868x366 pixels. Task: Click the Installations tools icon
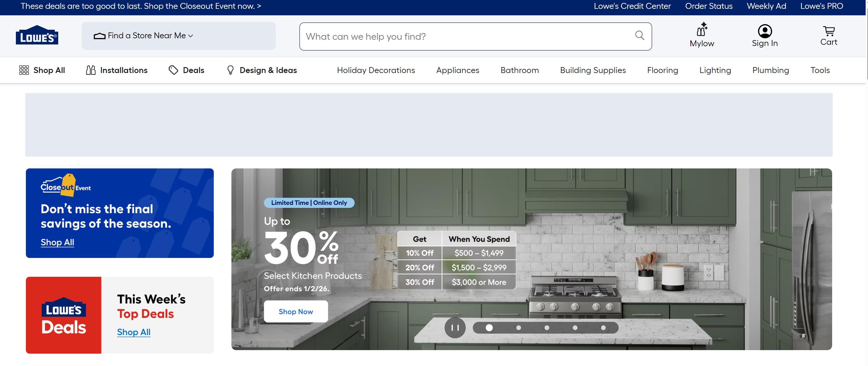[x=91, y=70]
